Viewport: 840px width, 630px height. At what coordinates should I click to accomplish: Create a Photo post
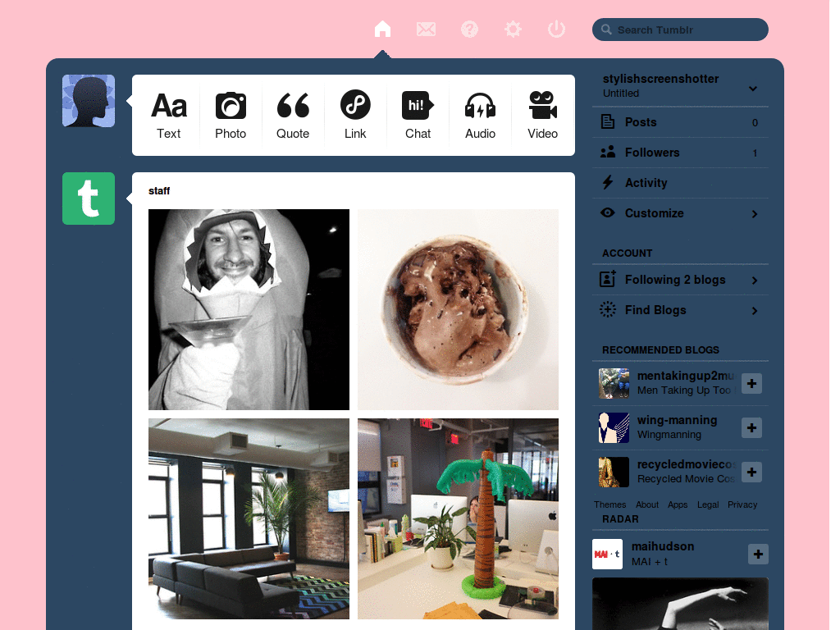tap(231, 115)
